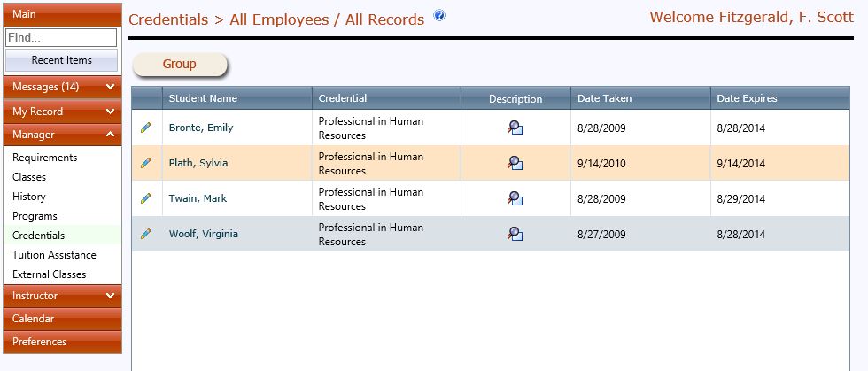Image resolution: width=868 pixels, height=371 pixels.
Task: Open the Calendar sidebar tab
Action: pyautogui.click(x=62, y=319)
